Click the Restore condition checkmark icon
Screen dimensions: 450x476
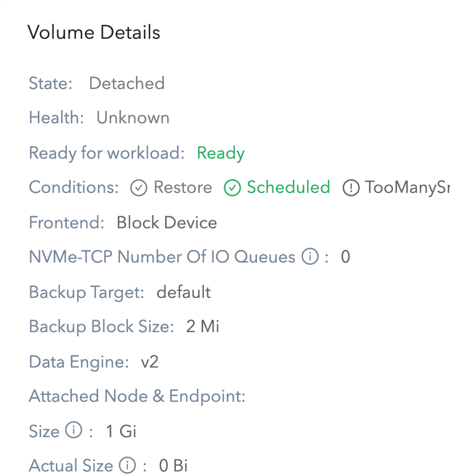point(139,188)
